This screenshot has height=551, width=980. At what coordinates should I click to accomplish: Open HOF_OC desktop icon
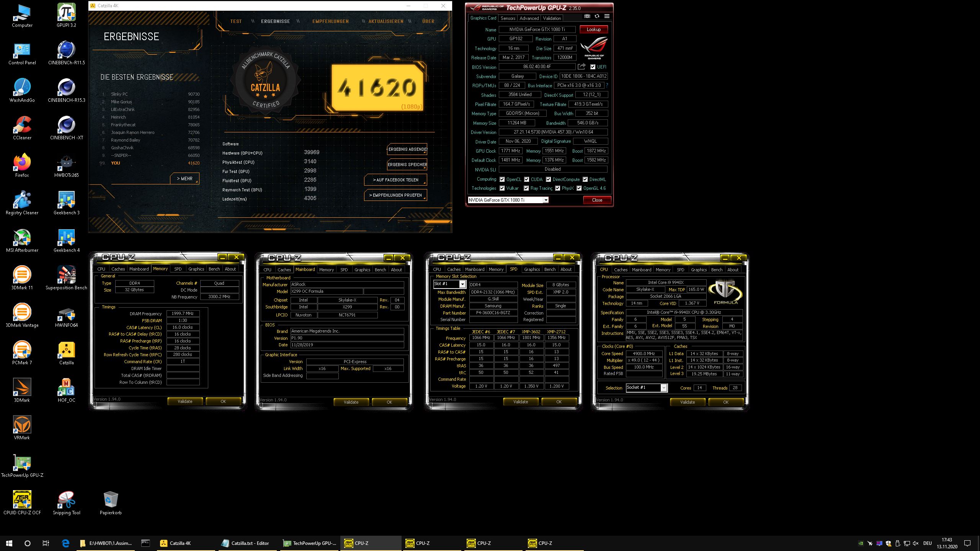[67, 390]
